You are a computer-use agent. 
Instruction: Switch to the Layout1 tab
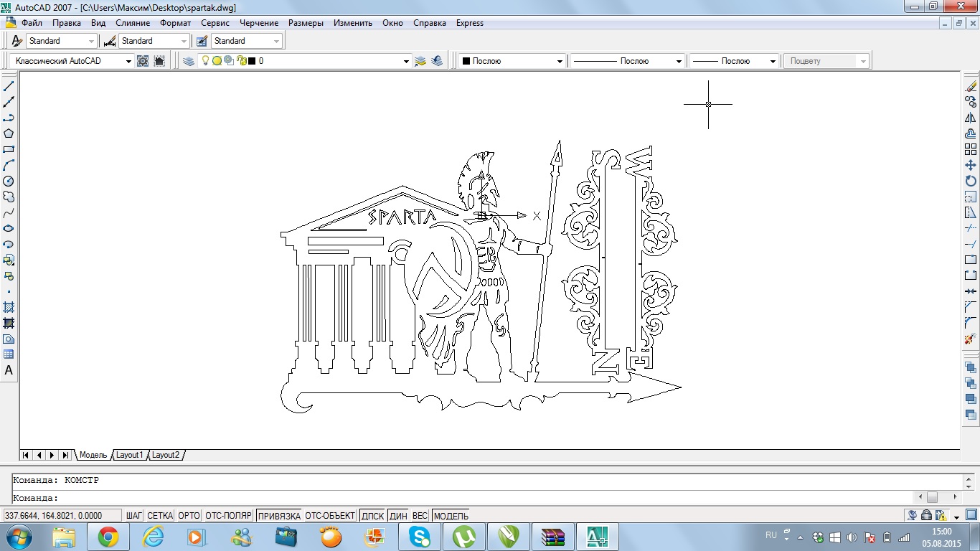(x=130, y=455)
